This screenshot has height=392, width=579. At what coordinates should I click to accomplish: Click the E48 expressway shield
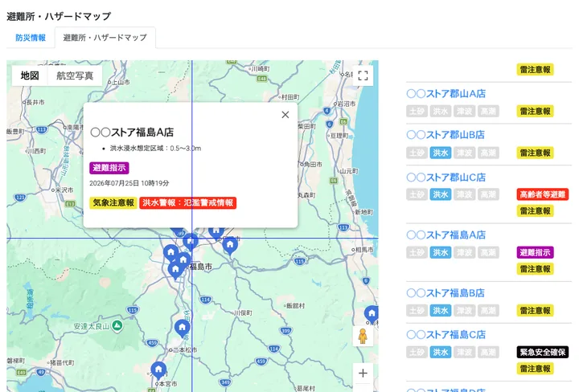262,79
